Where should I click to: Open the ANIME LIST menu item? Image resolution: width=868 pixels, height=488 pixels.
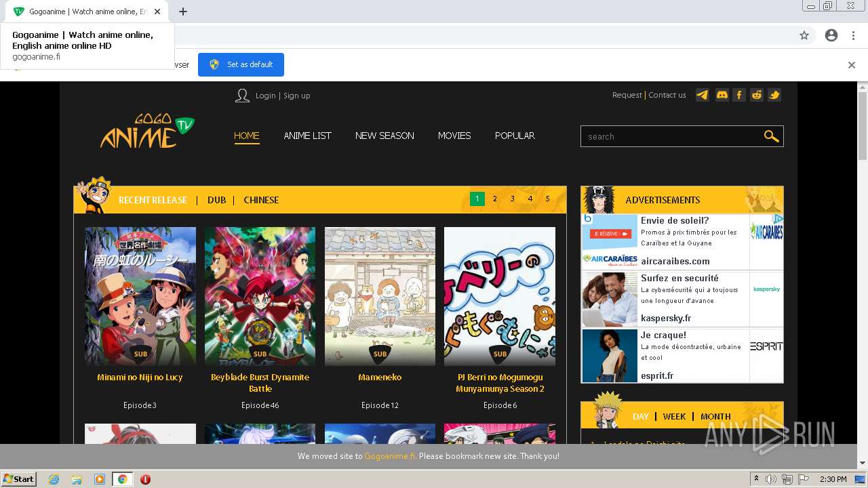click(307, 136)
